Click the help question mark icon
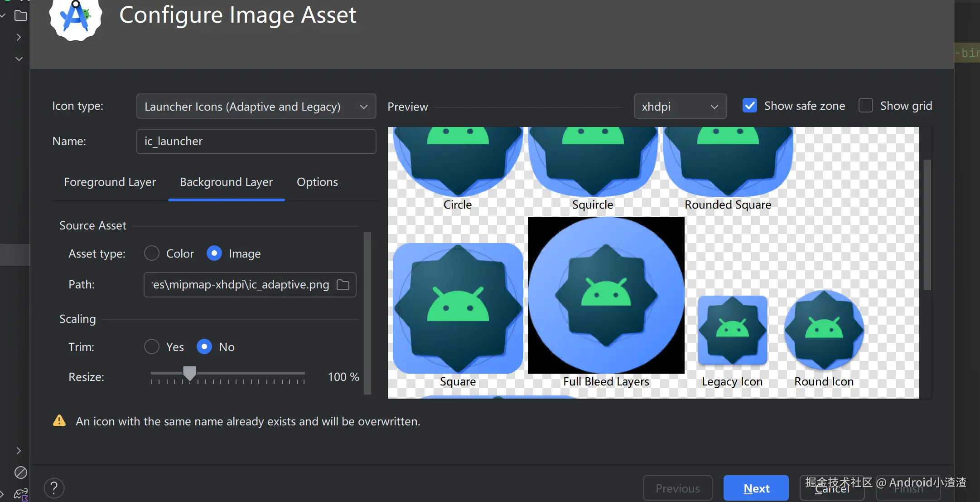Screen dimensions: 980x502 54,488
